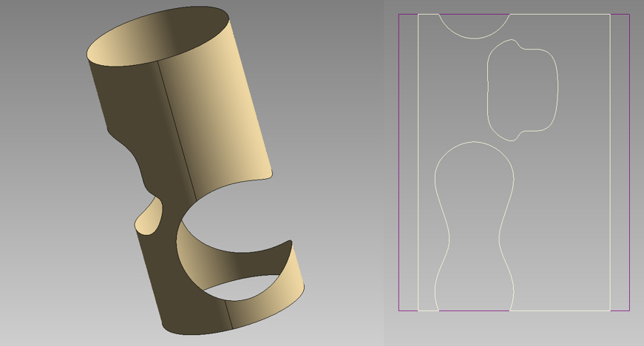
Task: Select the purple bounding box right edge
Action: pyautogui.click(x=629, y=163)
